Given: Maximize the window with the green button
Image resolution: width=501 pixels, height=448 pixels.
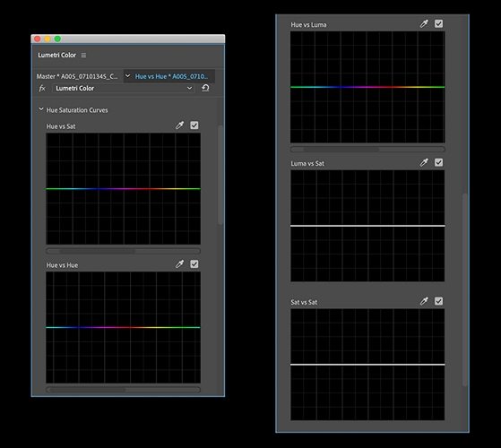Looking at the screenshot, I should (x=57, y=39).
